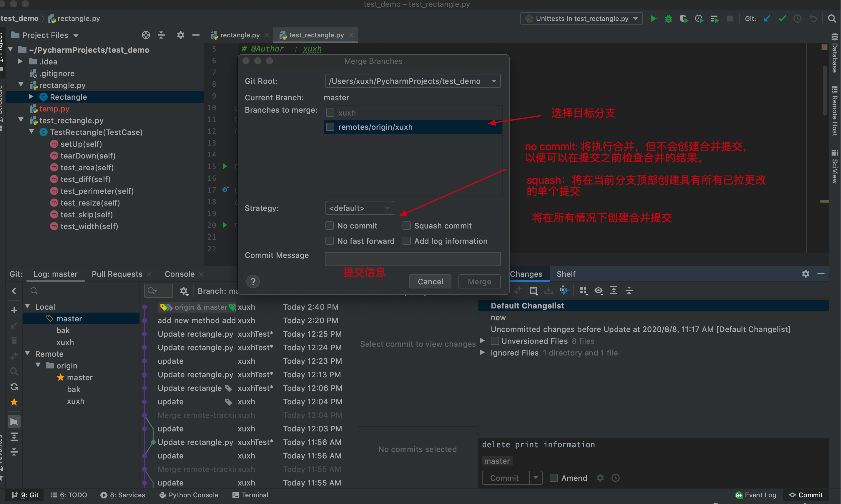Click the Commit Message input field
Viewport: 841px width, 504px height.
coord(413,259)
